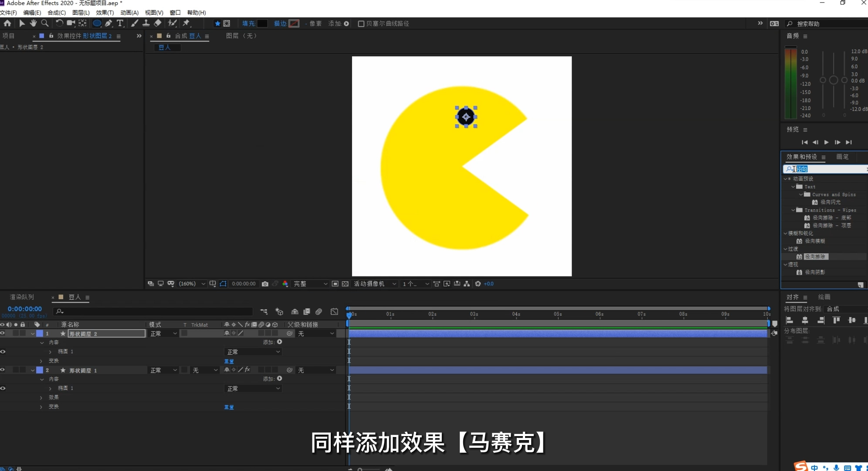Hide 形状图层 2 with its eye icon

(3, 333)
